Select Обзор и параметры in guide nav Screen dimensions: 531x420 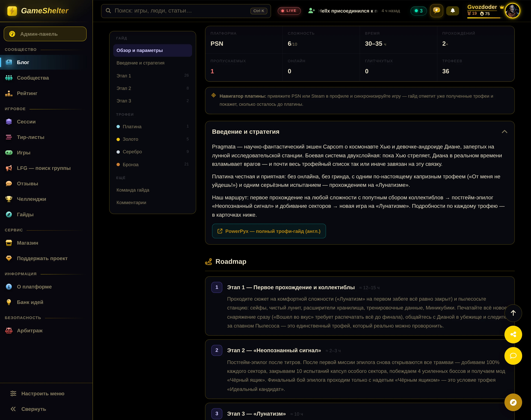pyautogui.click(x=152, y=50)
